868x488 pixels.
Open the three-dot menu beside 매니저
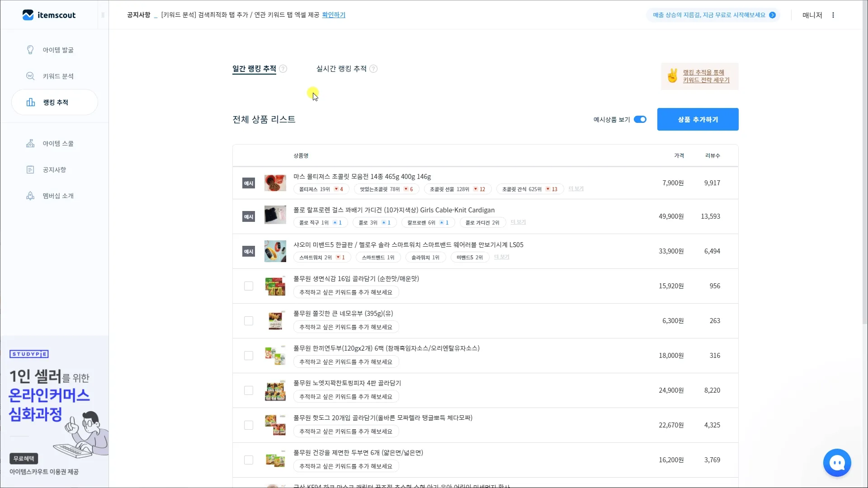pyautogui.click(x=833, y=15)
